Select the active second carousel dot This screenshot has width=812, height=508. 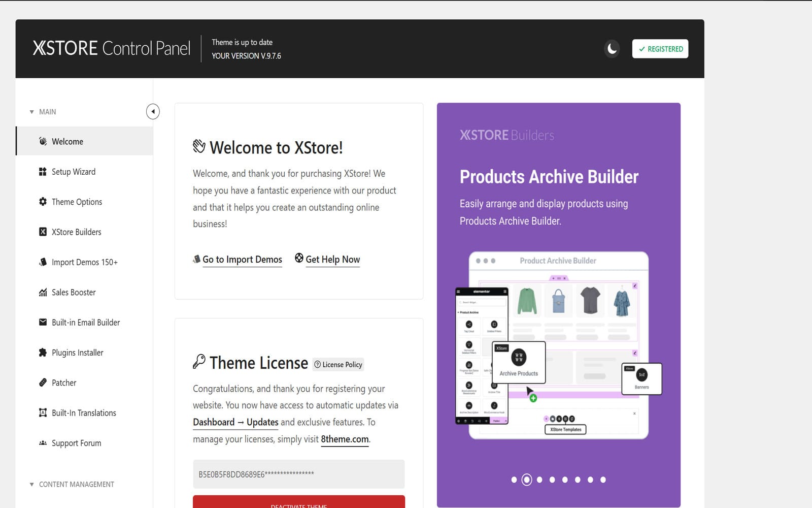point(527,480)
